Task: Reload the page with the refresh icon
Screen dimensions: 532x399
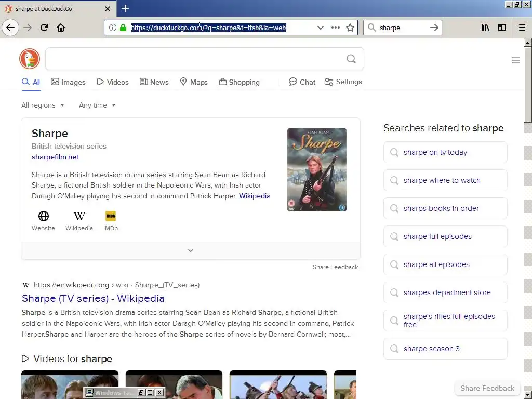Action: [x=44, y=28]
